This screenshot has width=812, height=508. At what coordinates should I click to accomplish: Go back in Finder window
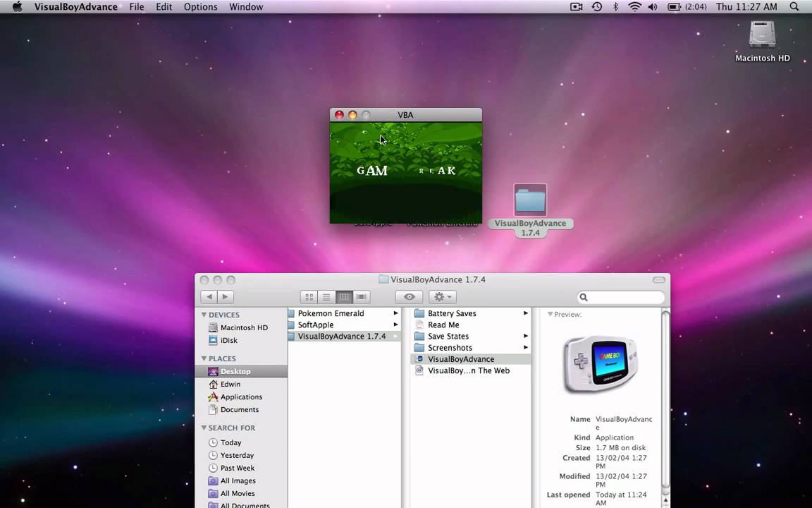click(x=209, y=297)
